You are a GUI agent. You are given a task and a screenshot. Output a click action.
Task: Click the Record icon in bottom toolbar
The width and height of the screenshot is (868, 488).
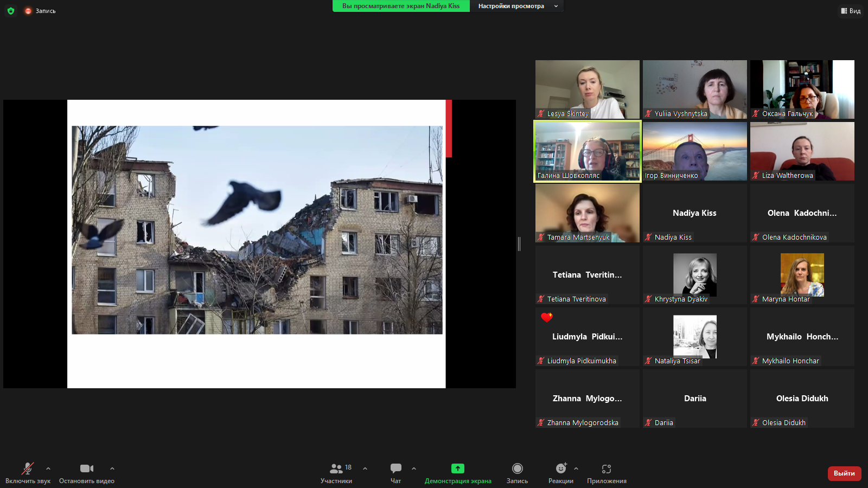click(x=517, y=468)
